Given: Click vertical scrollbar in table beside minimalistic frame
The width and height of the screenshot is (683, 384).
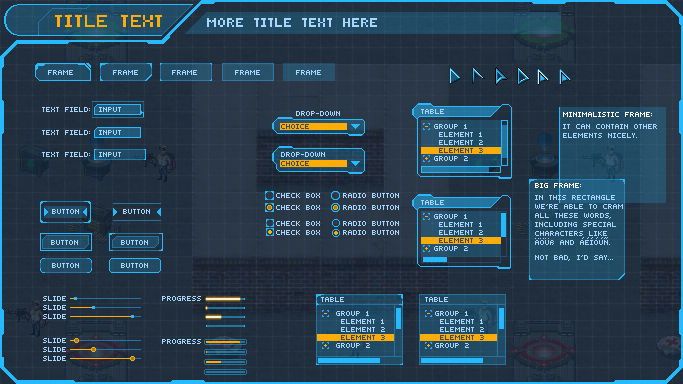Looking at the screenshot, I should pos(504,143).
